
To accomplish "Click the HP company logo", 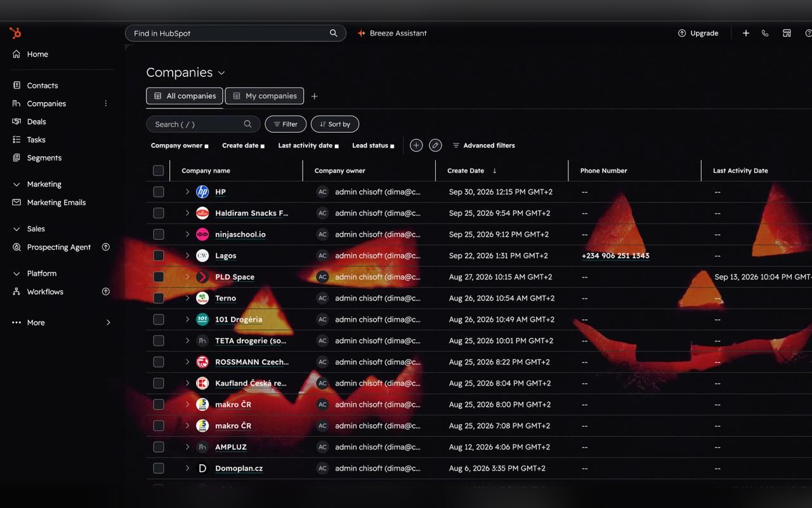I will (202, 192).
